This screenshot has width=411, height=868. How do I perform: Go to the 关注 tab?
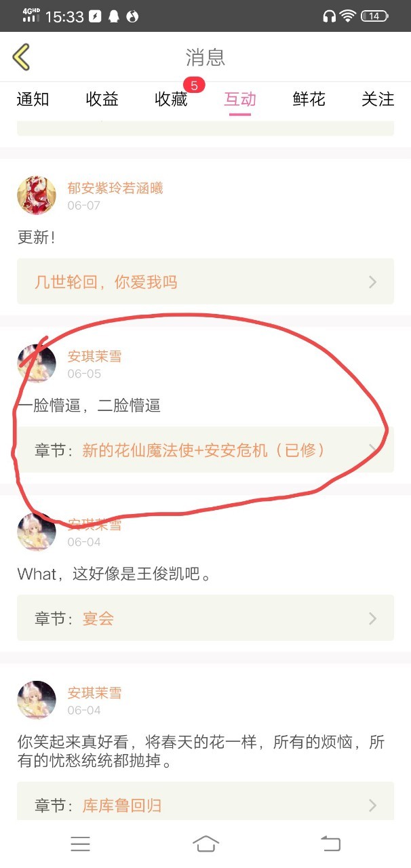[x=378, y=99]
